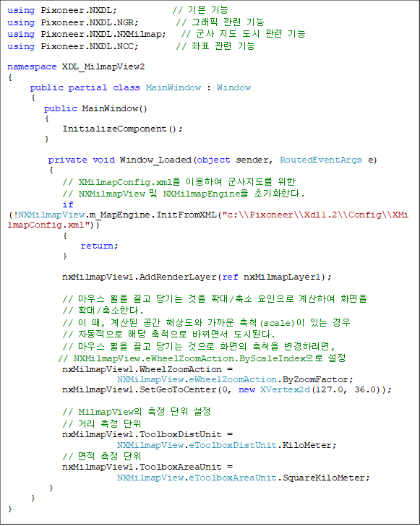Click the 'eToolboxDistUnit.KiloMeter;' line
This screenshot has width=420, height=526.
click(x=226, y=445)
